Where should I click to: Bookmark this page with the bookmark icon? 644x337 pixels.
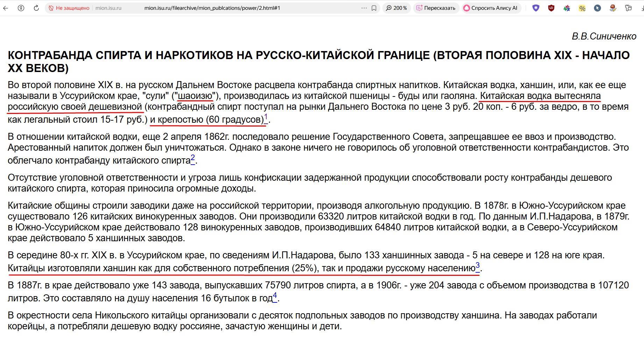[374, 8]
